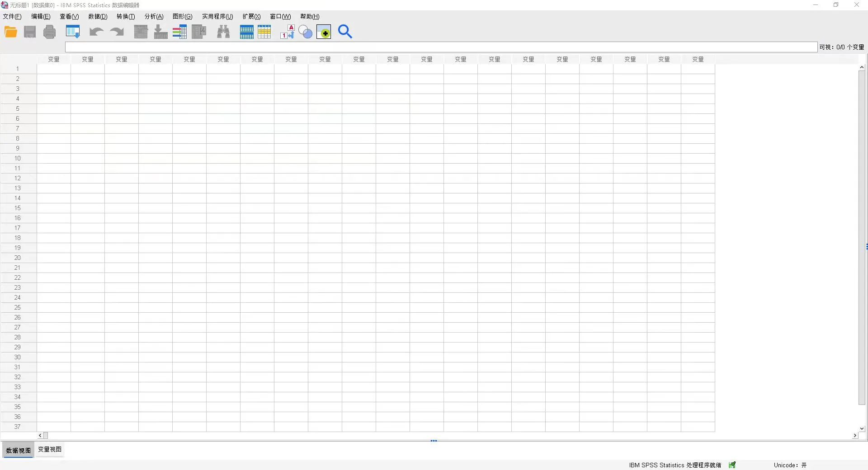
Task: Click the cell editor input bar
Action: 441,47
